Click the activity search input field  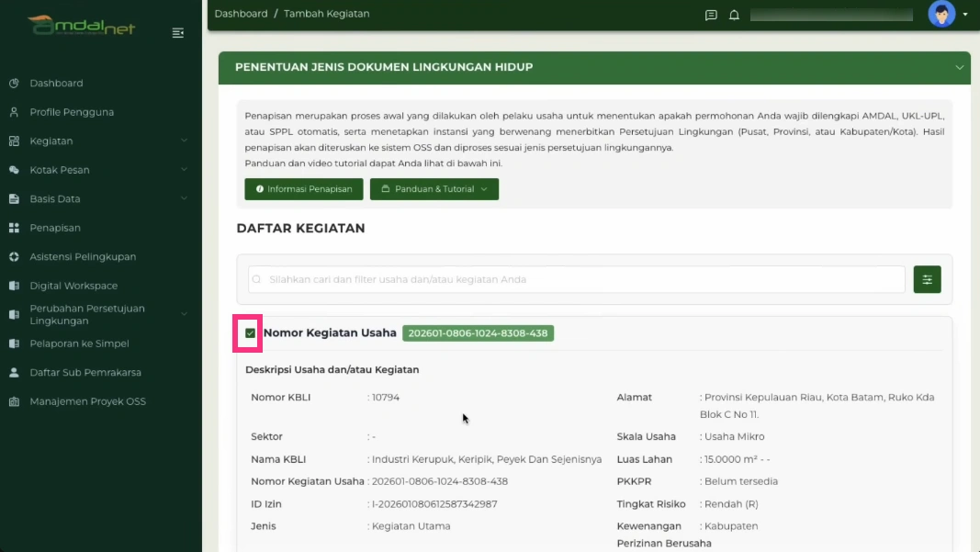click(x=577, y=279)
